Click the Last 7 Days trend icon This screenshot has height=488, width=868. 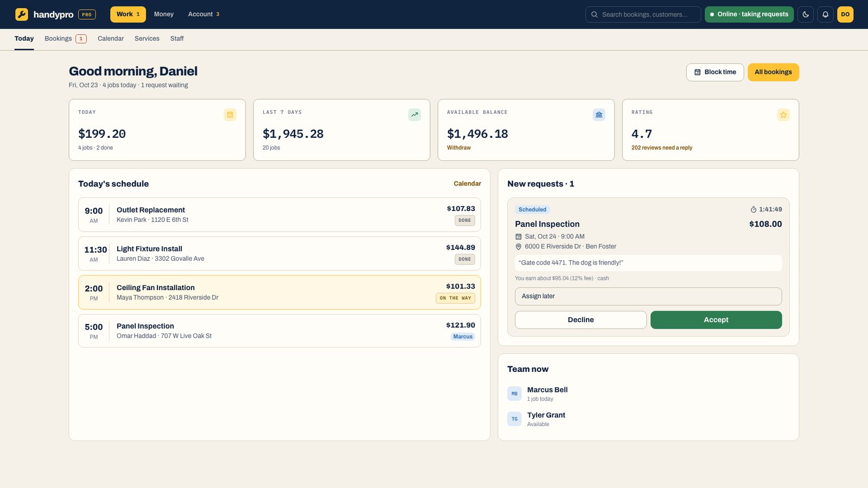(414, 114)
